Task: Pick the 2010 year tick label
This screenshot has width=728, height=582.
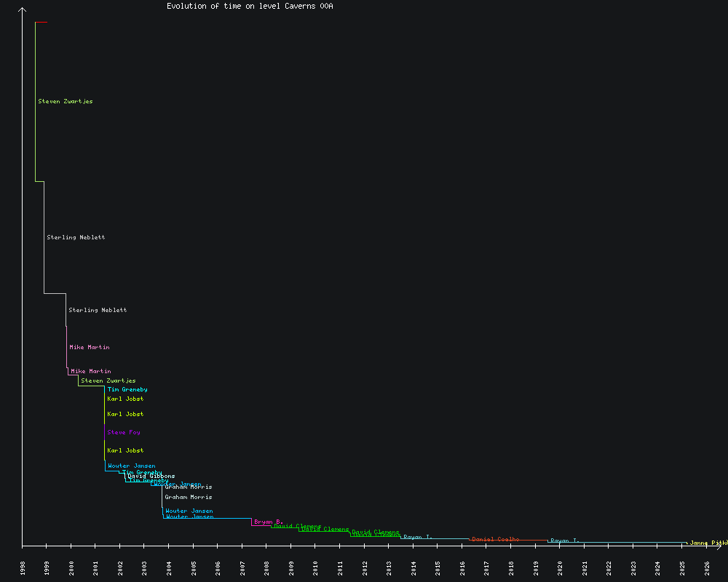Action: click(316, 568)
